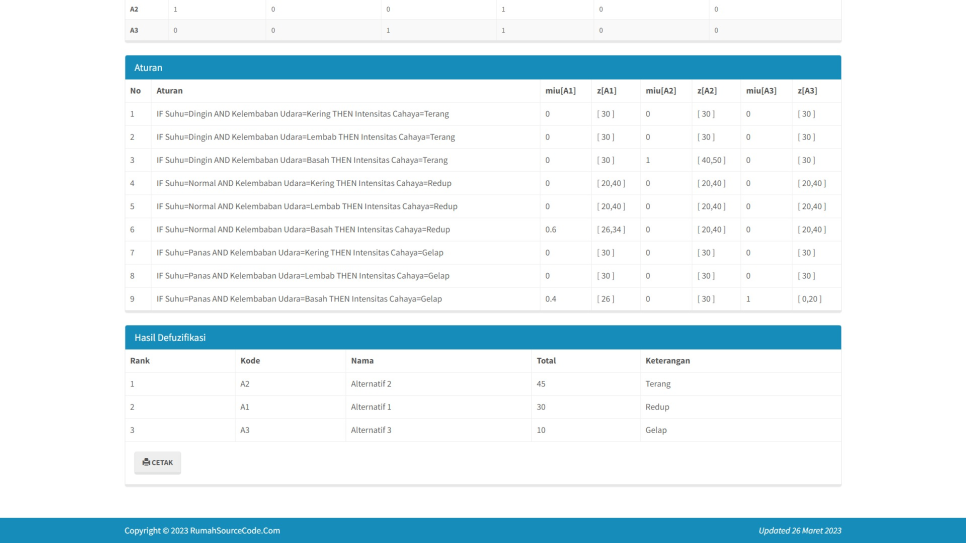The image size is (966, 543).
Task: Select Alternatif 2 in results table
Action: (371, 384)
